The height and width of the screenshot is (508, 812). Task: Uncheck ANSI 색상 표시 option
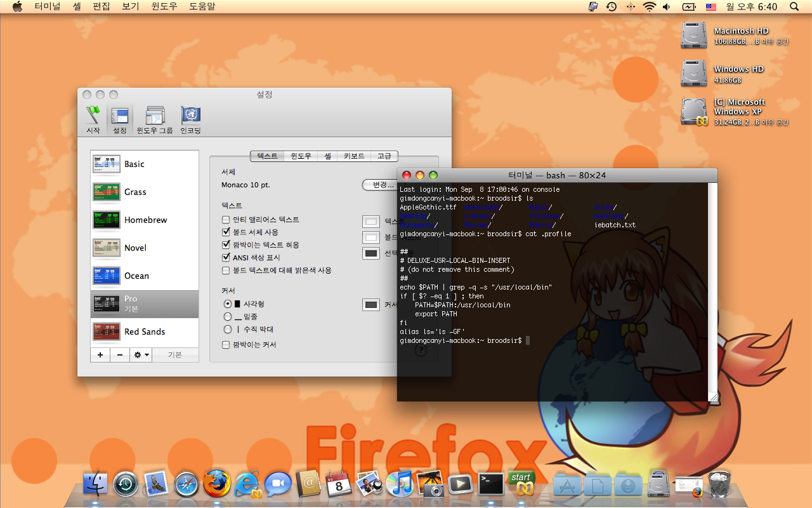pyautogui.click(x=226, y=258)
